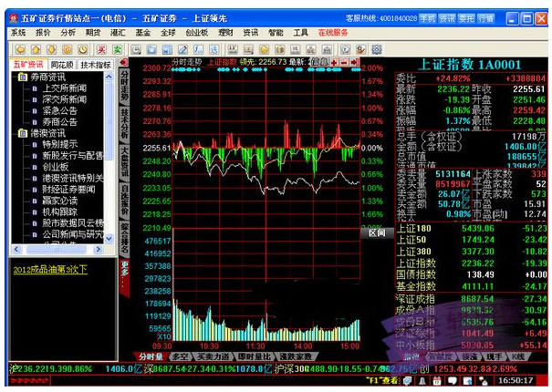Click the green 卖 sell icon

[x=117, y=49]
